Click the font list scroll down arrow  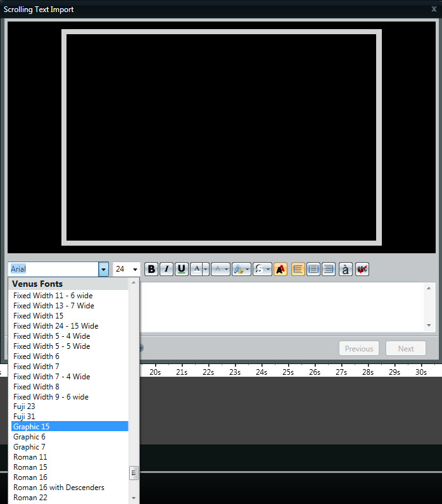click(134, 498)
